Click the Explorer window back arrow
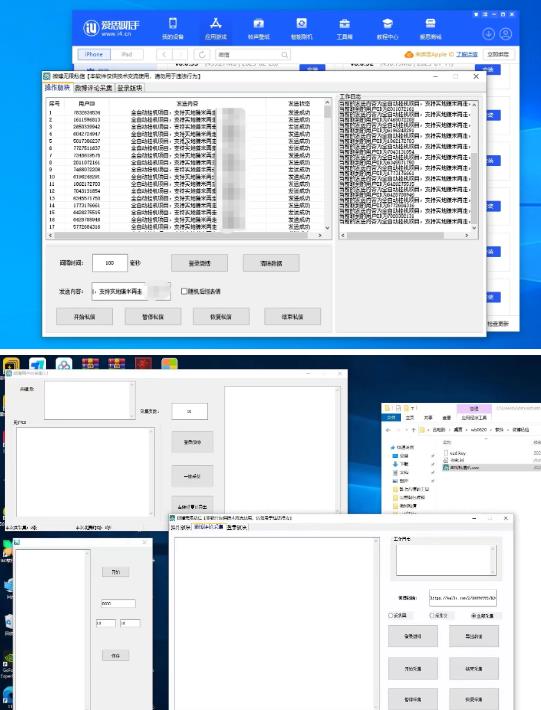The width and height of the screenshot is (541, 710). click(x=388, y=430)
